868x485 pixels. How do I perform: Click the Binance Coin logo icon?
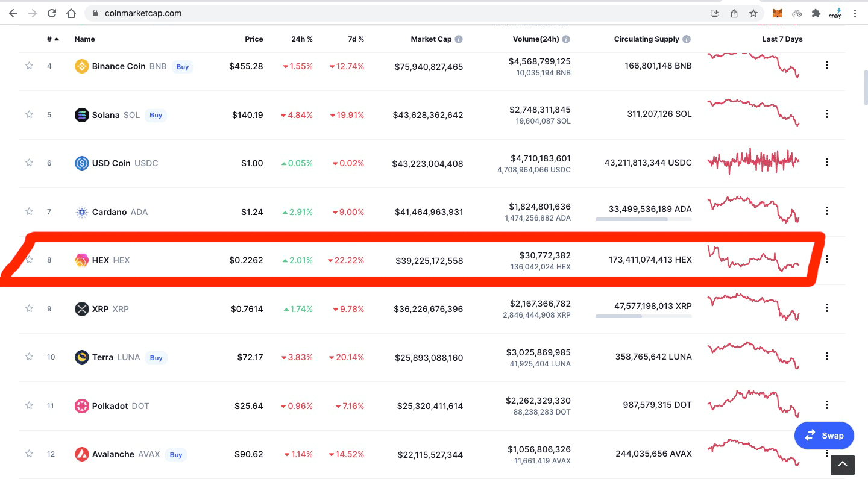[81, 66]
